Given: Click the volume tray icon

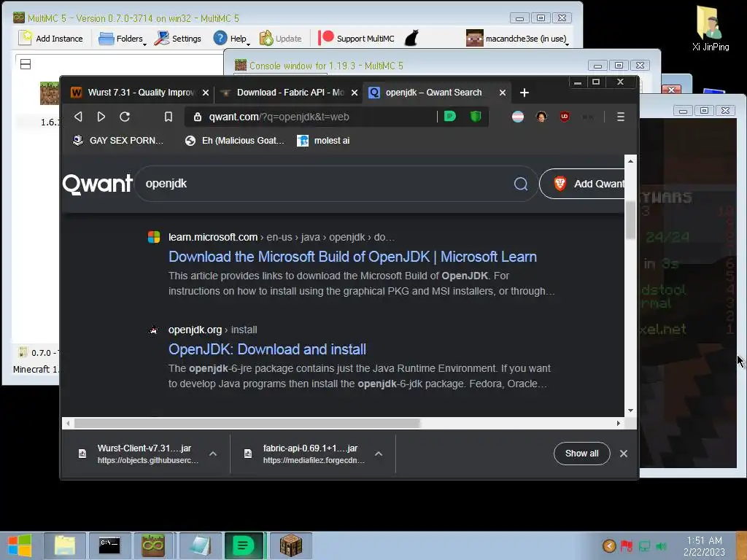Looking at the screenshot, I should point(661,545).
